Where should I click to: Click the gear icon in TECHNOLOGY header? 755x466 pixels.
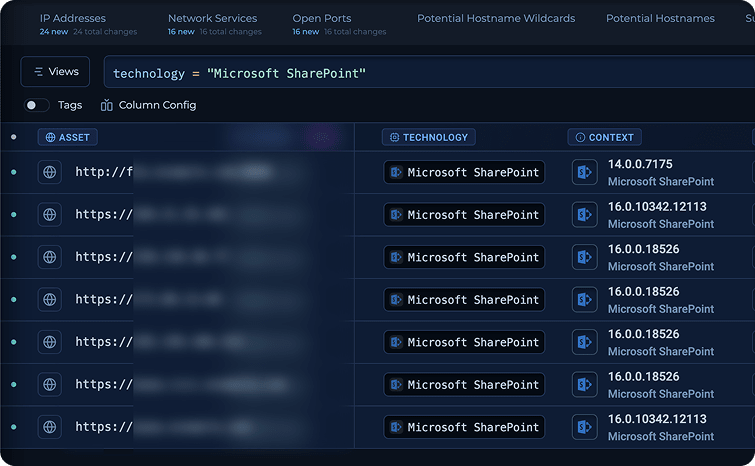tap(394, 138)
